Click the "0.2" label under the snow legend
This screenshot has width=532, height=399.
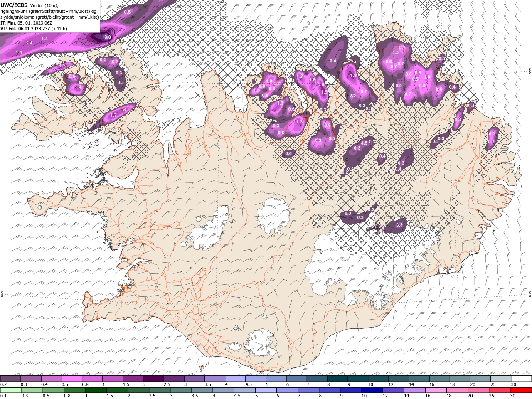(3, 384)
